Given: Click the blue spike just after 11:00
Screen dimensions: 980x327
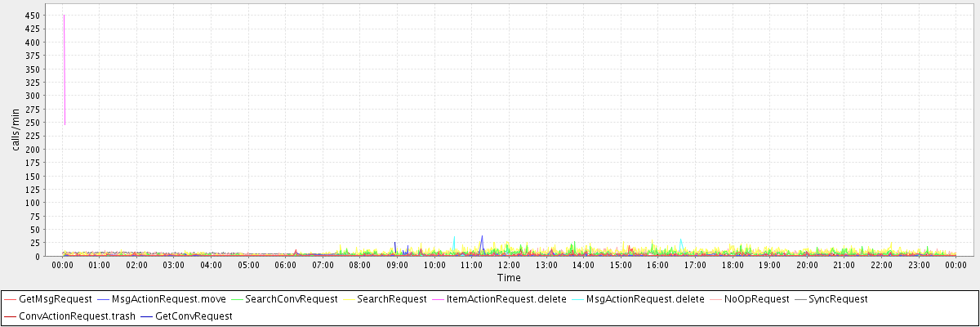Looking at the screenshot, I should [x=482, y=239].
